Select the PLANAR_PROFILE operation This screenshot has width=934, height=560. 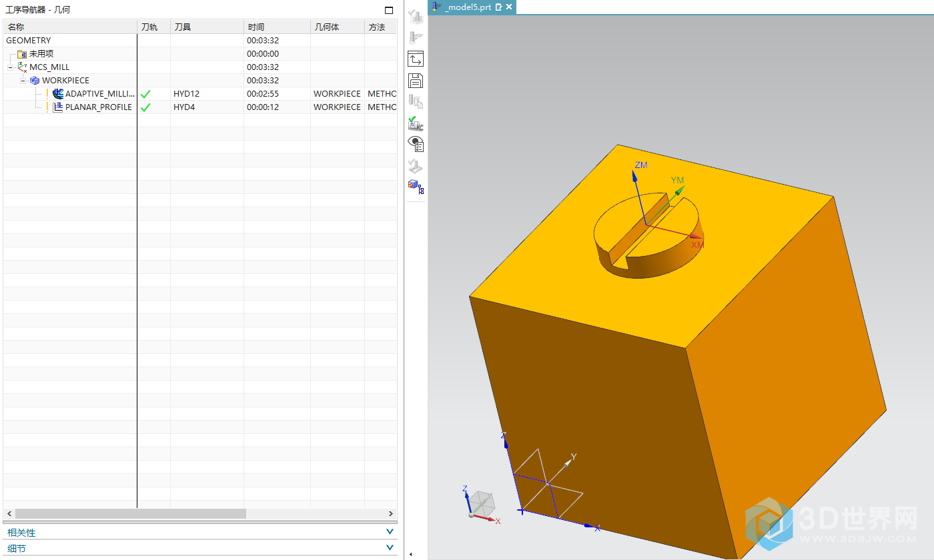[x=99, y=107]
